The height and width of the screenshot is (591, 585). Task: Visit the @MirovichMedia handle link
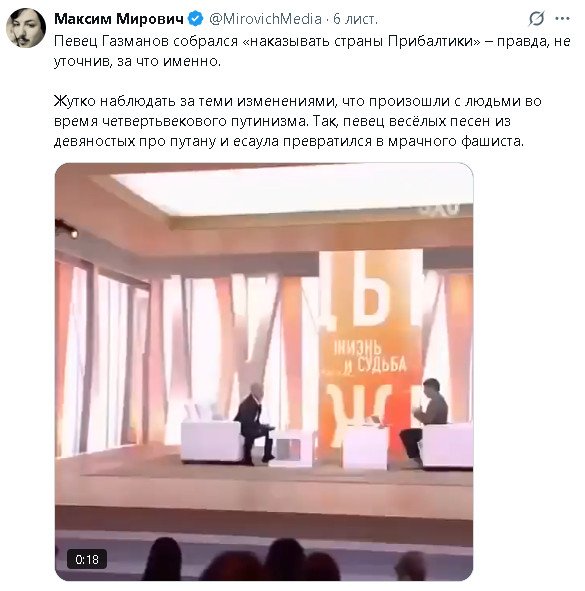point(265,18)
